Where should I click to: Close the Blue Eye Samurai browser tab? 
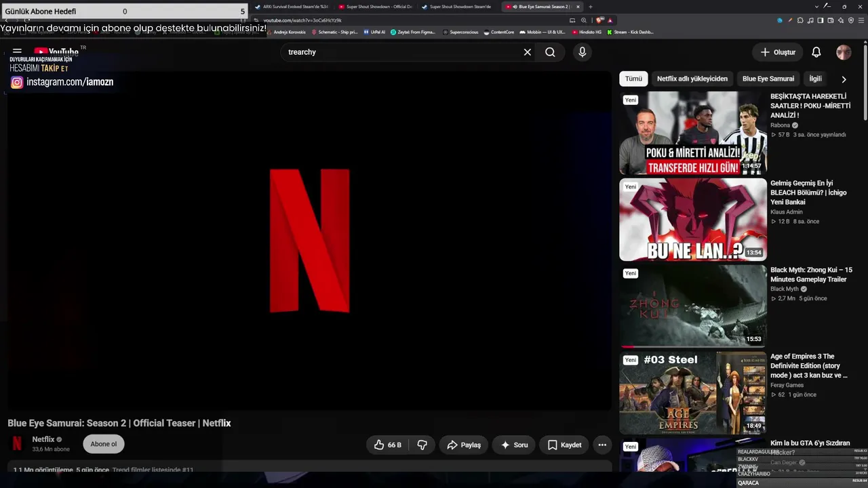(x=578, y=7)
